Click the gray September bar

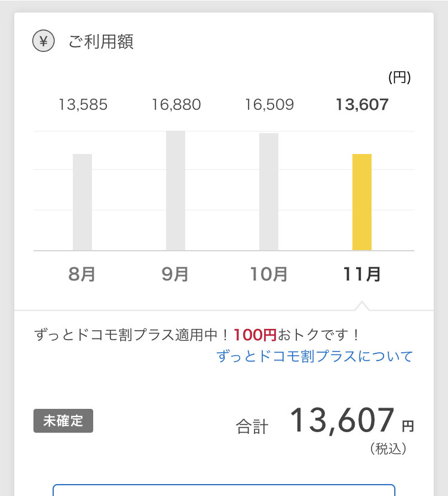[176, 191]
